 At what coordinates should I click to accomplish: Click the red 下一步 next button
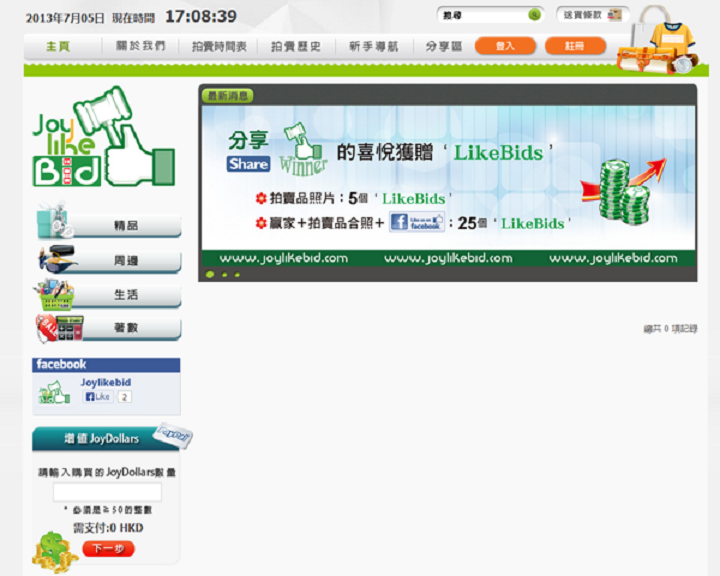108,548
